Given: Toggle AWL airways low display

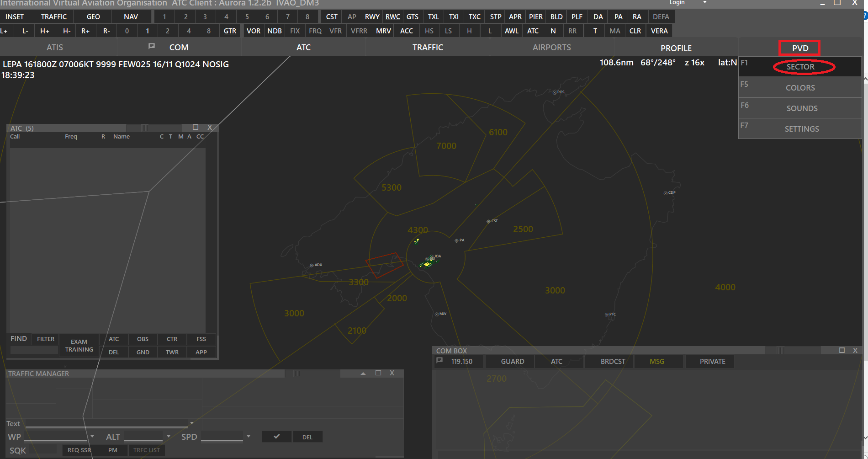Looking at the screenshot, I should 512,31.
